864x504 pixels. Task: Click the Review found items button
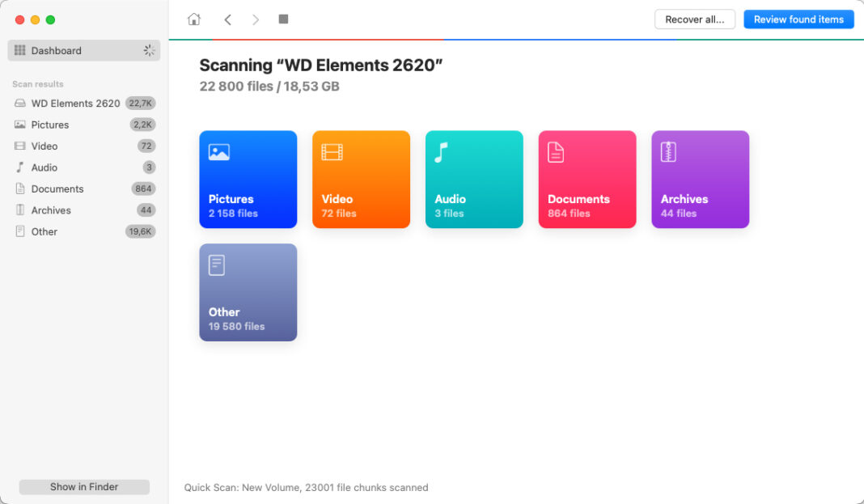point(798,19)
